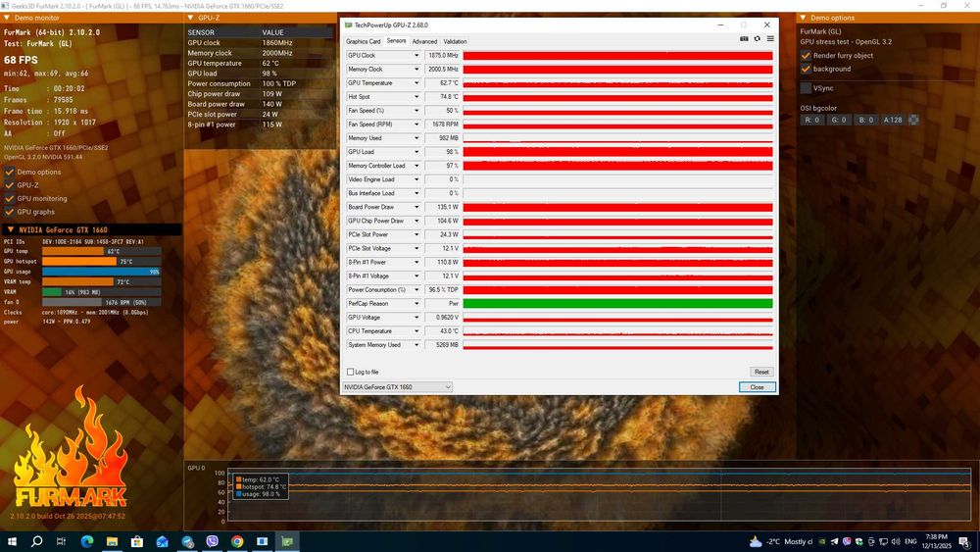This screenshot has height=552, width=980.
Task: Open Telegram from the taskbar
Action: tap(187, 541)
